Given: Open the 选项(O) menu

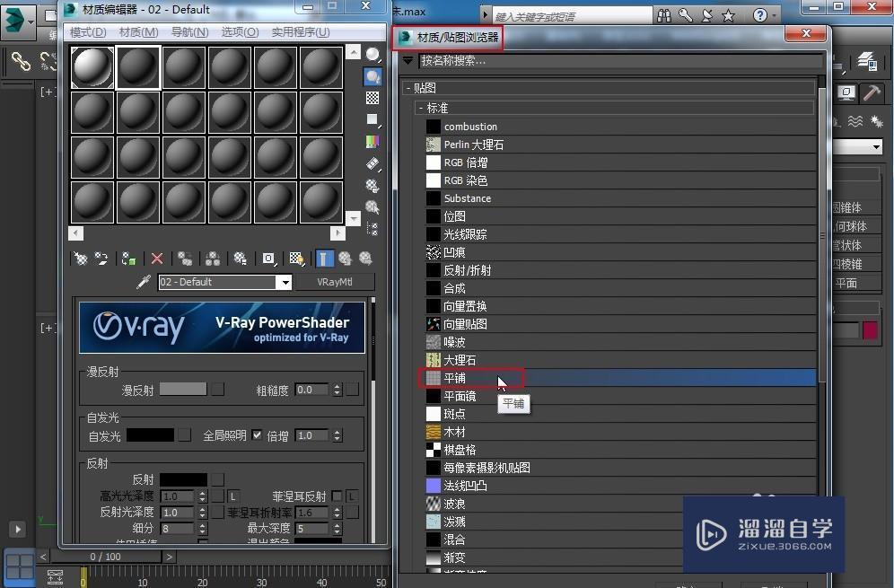Looking at the screenshot, I should coord(240,32).
